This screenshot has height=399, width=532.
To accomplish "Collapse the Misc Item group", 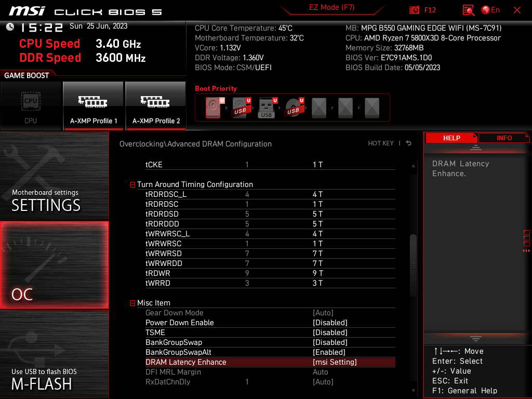I will click(x=132, y=303).
